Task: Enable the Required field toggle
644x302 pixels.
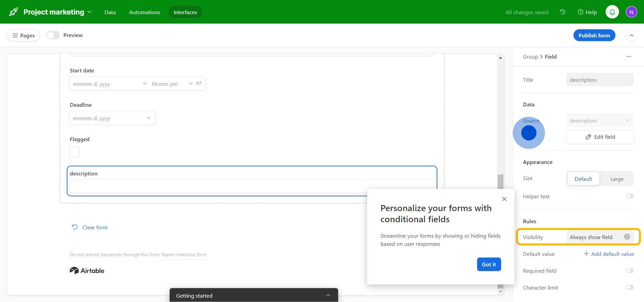Action: pos(630,271)
